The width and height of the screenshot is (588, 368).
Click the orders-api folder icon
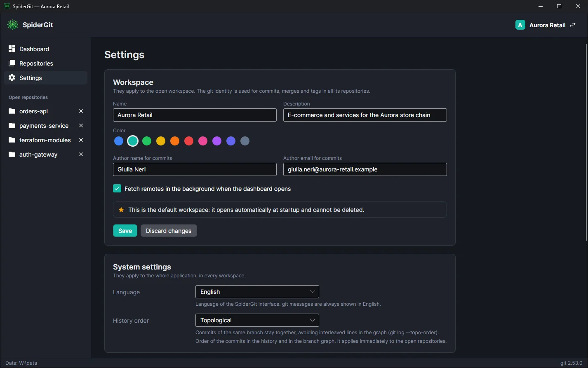pos(12,111)
